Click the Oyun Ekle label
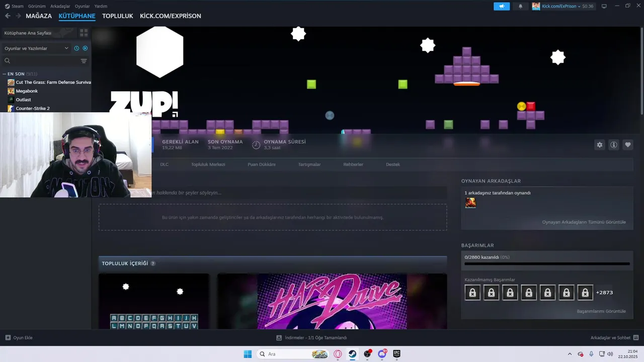The image size is (644, 362). (23, 338)
